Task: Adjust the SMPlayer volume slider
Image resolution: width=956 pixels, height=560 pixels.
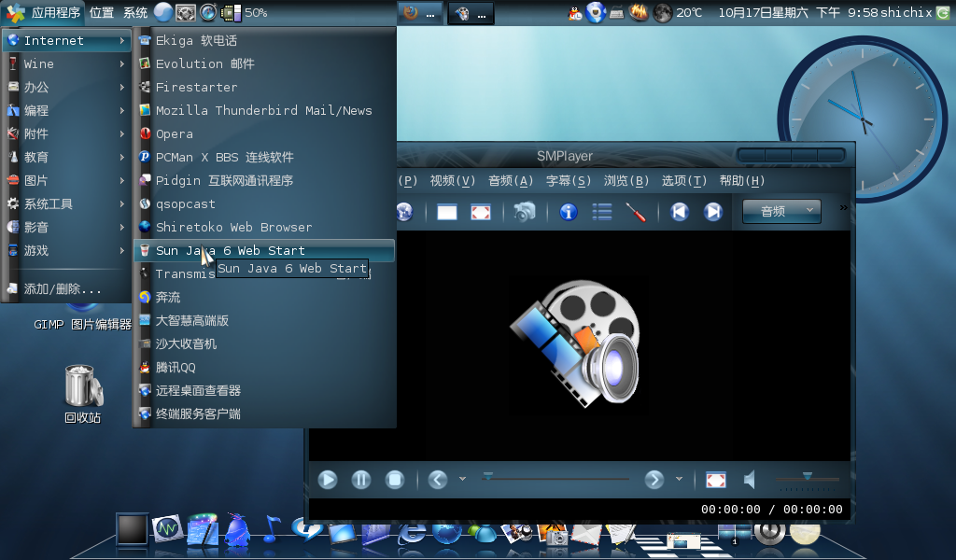Action: pyautogui.click(x=807, y=479)
